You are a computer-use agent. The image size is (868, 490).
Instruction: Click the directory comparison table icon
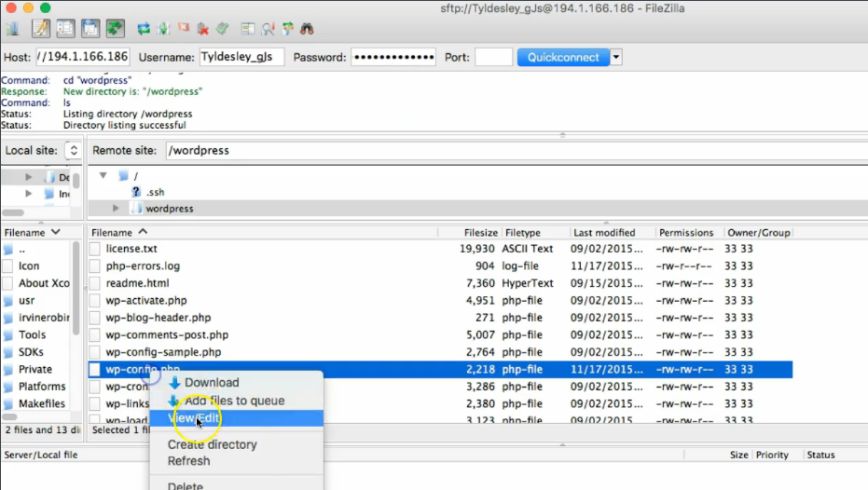coord(248,29)
